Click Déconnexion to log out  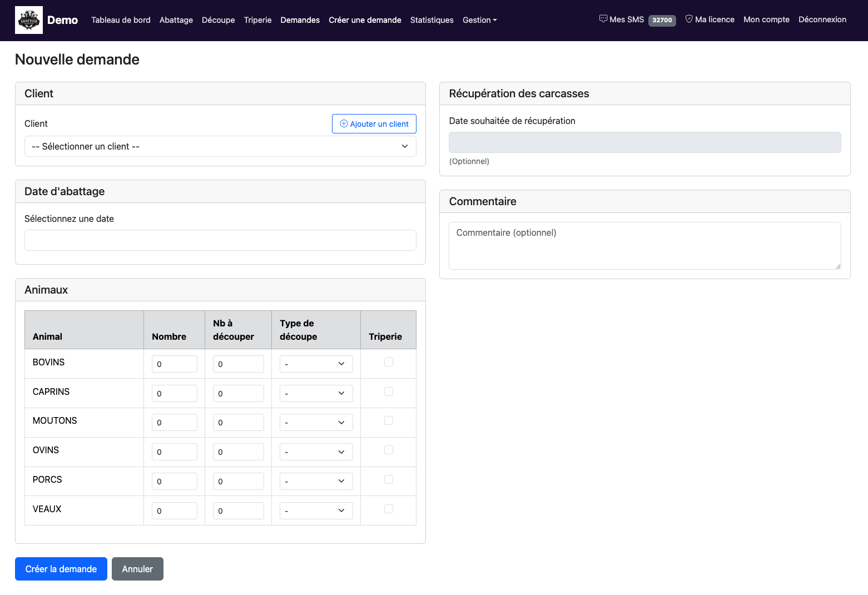coord(822,19)
